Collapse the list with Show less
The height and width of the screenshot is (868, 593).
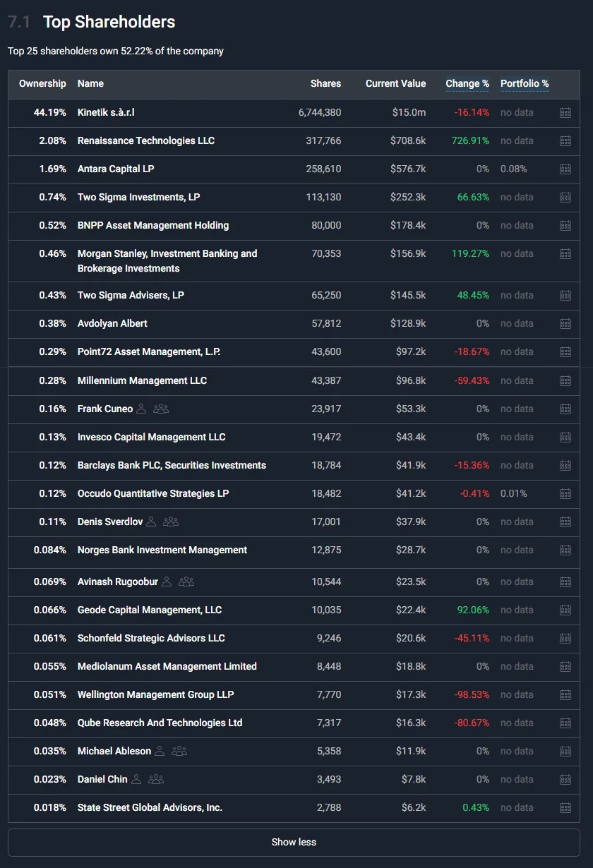point(294,842)
